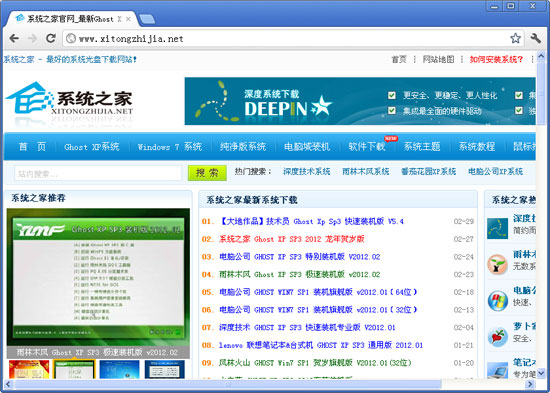Click the hot search link 番茄花园XP系统
The width and height of the screenshot is (550, 393).
coord(428,172)
